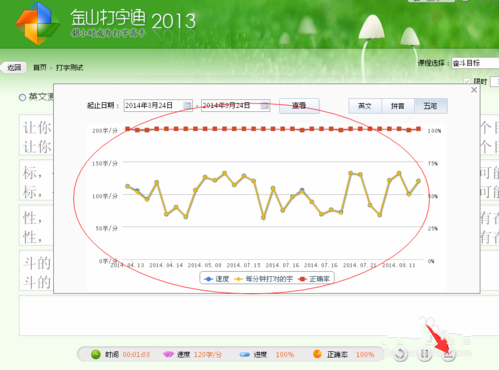This screenshot has height=370, width=499.
Task: Select the 英文测试 radio button
Action: 22,98
